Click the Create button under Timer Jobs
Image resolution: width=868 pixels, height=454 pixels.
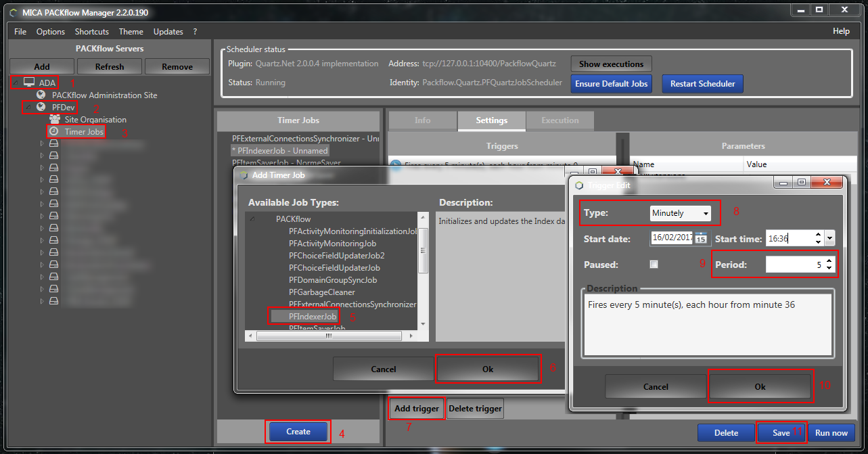click(298, 432)
